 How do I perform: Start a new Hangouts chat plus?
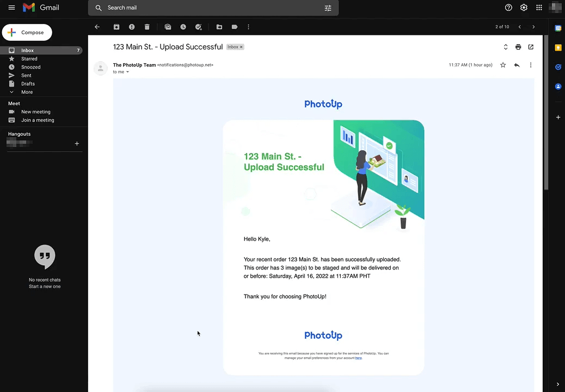click(x=77, y=143)
